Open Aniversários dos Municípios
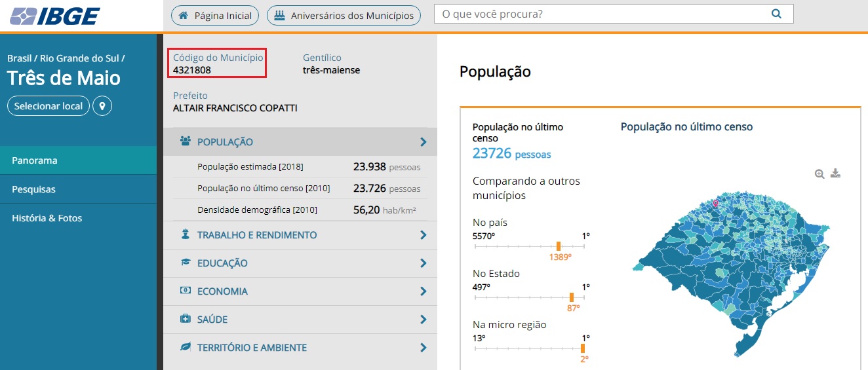This screenshot has width=868, height=370. [344, 16]
